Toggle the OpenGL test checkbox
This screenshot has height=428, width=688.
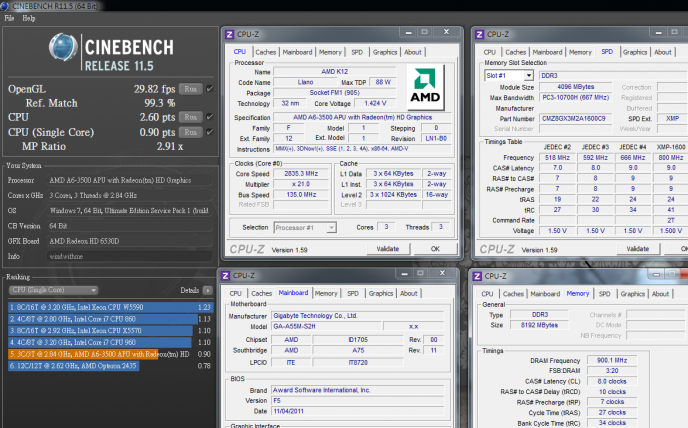[209, 89]
